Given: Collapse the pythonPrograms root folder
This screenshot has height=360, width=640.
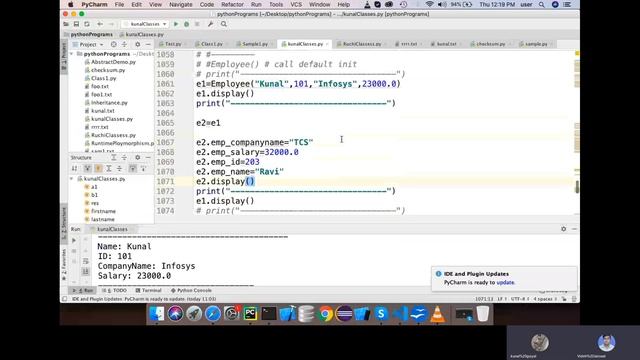Looking at the screenshot, I should coord(72,54).
